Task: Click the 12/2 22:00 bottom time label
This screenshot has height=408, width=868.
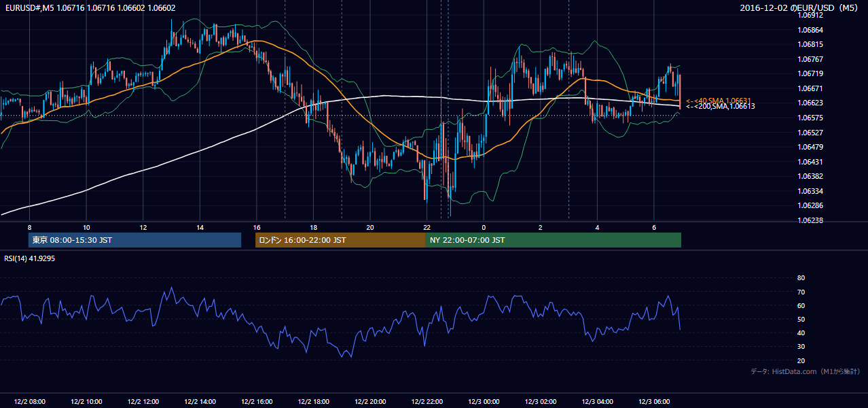Action: tap(427, 401)
